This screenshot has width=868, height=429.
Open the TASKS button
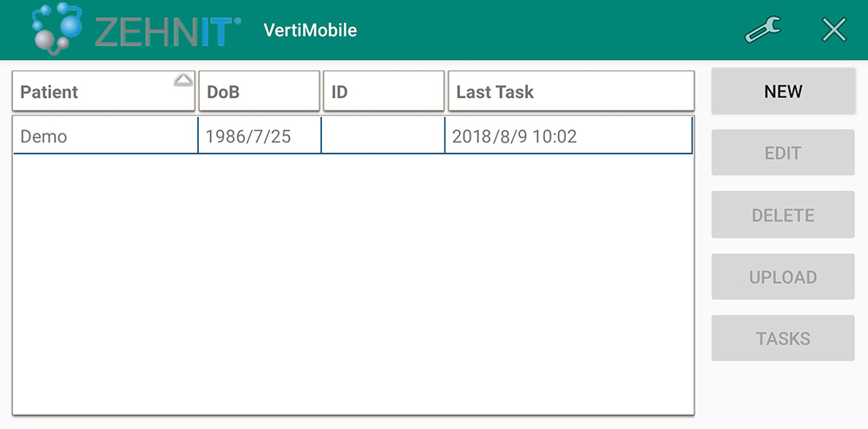pyautogui.click(x=783, y=339)
